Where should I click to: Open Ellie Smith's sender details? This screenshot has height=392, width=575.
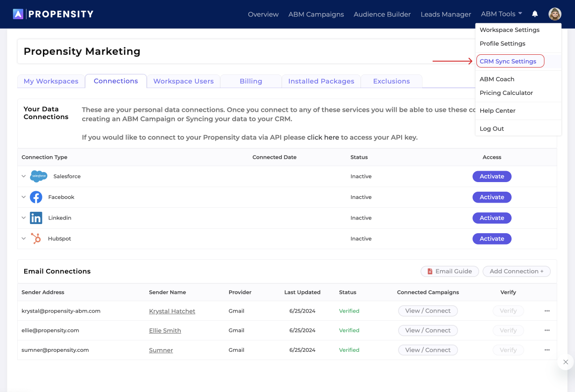point(165,330)
